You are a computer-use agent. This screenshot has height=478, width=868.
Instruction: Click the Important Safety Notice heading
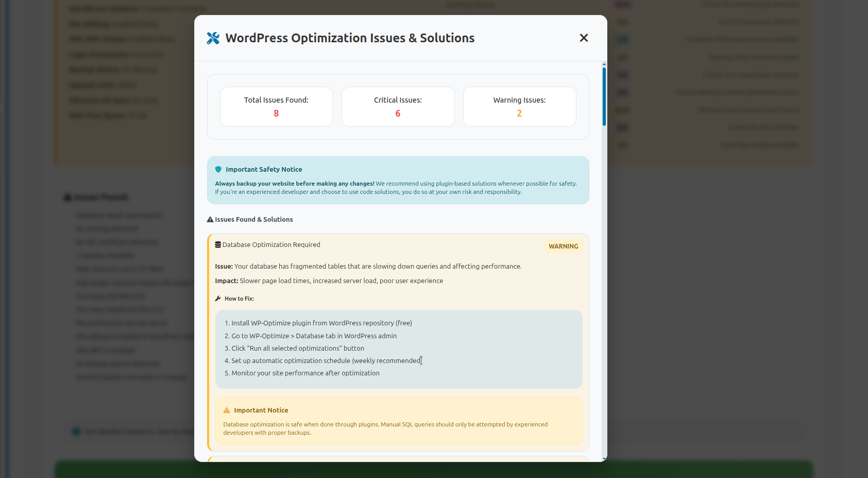(x=264, y=170)
